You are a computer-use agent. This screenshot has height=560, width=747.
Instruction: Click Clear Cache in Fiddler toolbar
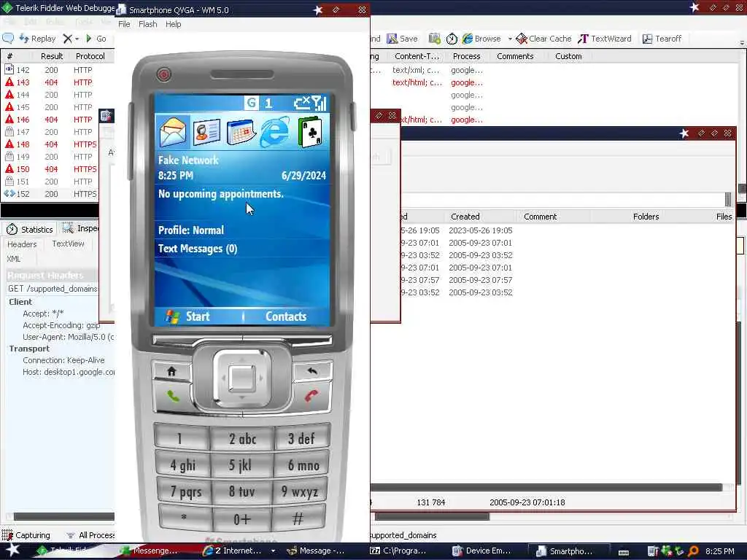tap(543, 39)
